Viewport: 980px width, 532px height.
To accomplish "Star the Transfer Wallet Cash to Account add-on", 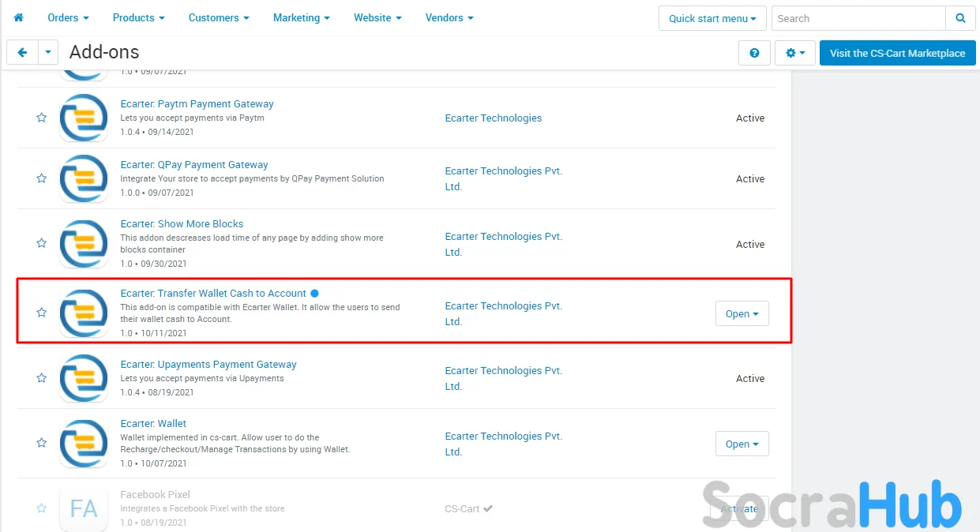I will 41,313.
